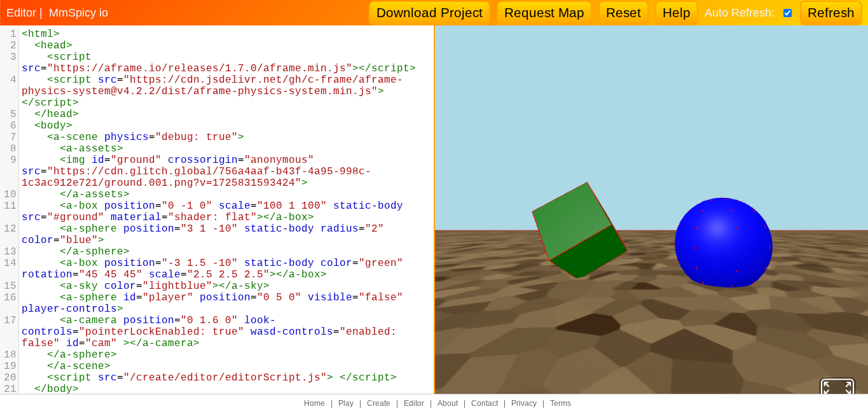Click the "Editor |" label in header
Viewport: 868px width, 411px height.
pyautogui.click(x=24, y=13)
